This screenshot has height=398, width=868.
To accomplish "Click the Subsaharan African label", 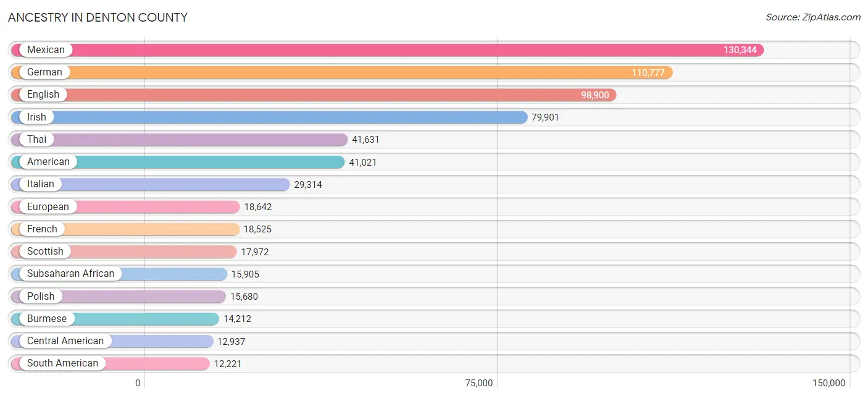I will click(x=70, y=274).
